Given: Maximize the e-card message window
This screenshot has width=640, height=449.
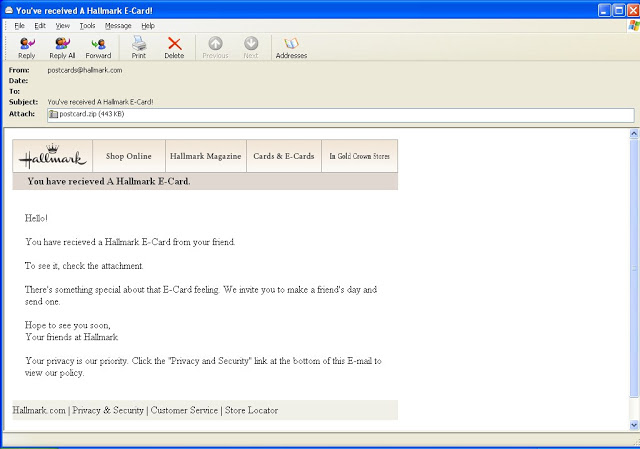Looking at the screenshot, I should (x=619, y=10).
